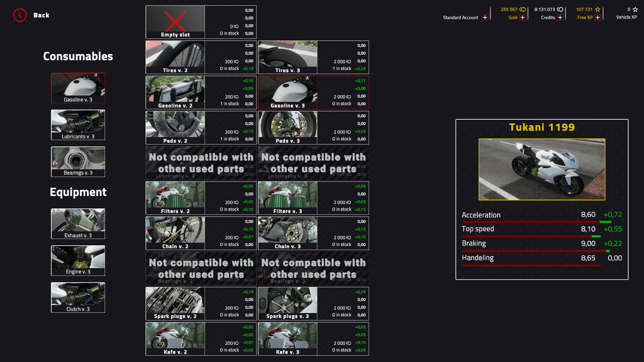Equip the Tires v. 3 upgrade
The image size is (644, 362).
287,57
